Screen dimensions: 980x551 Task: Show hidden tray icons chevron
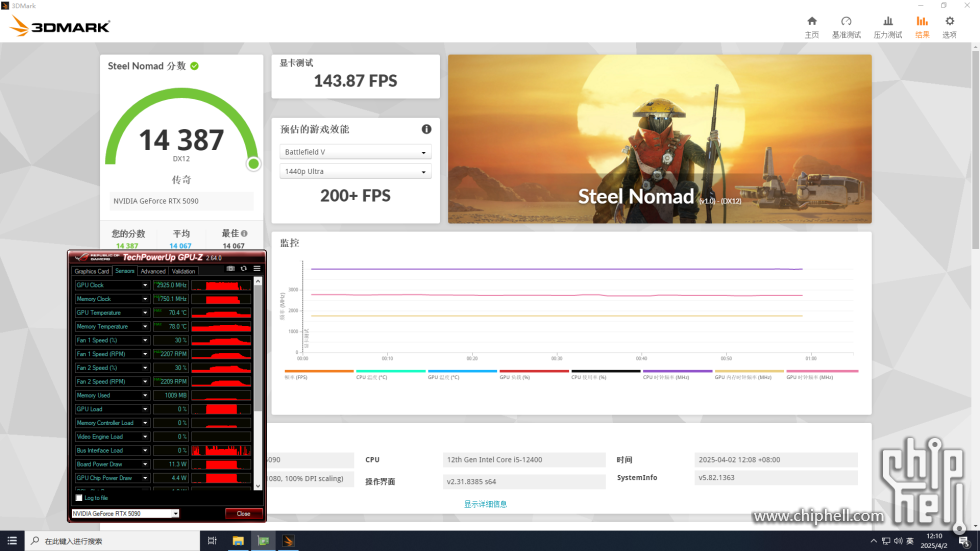[x=873, y=541]
